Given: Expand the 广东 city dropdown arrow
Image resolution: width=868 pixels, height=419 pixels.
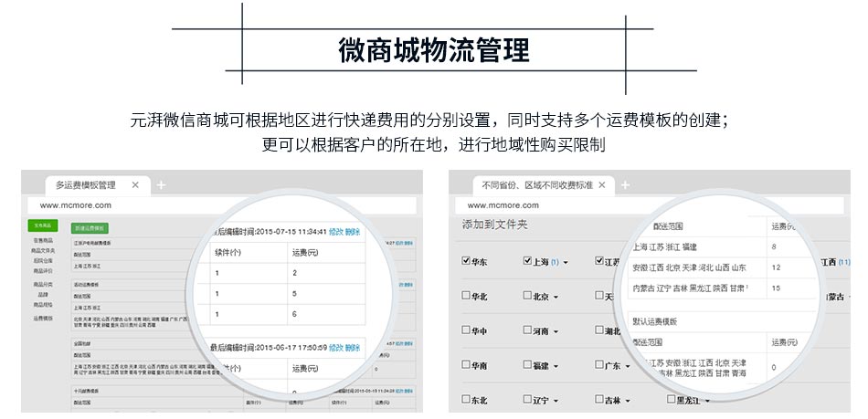Looking at the screenshot, I should point(628,366).
